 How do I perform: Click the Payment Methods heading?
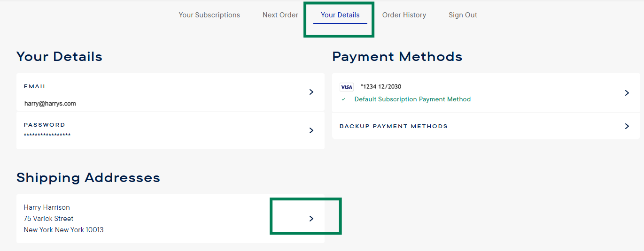[x=397, y=57]
